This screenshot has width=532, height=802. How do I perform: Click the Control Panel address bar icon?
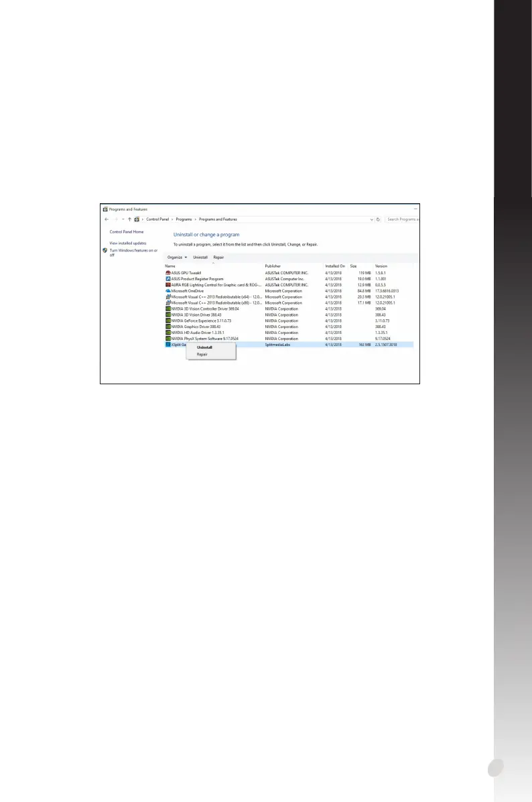(x=137, y=219)
